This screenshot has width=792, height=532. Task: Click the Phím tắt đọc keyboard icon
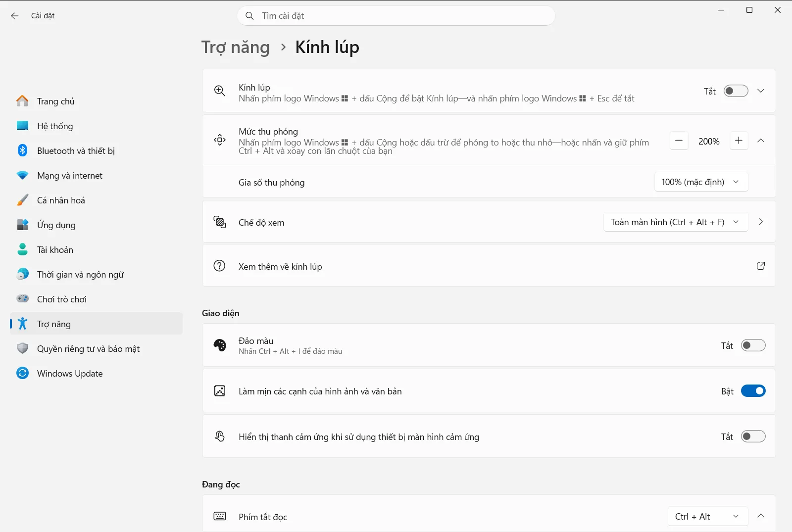point(220,516)
